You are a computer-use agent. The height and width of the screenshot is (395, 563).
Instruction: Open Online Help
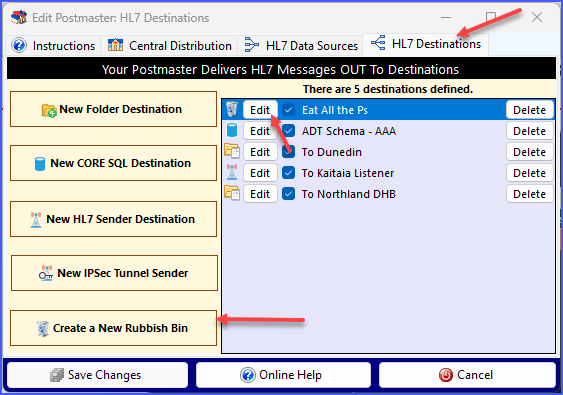[283, 375]
